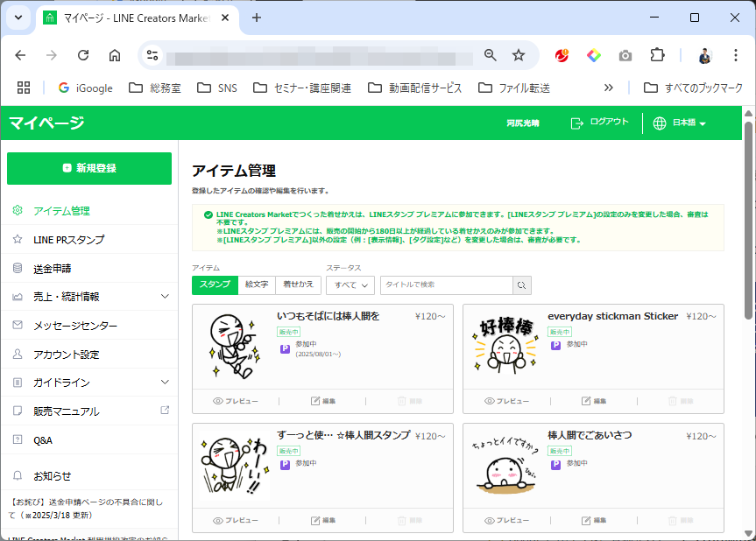Edit いつもそばには棒人間を sticker set

(323, 401)
